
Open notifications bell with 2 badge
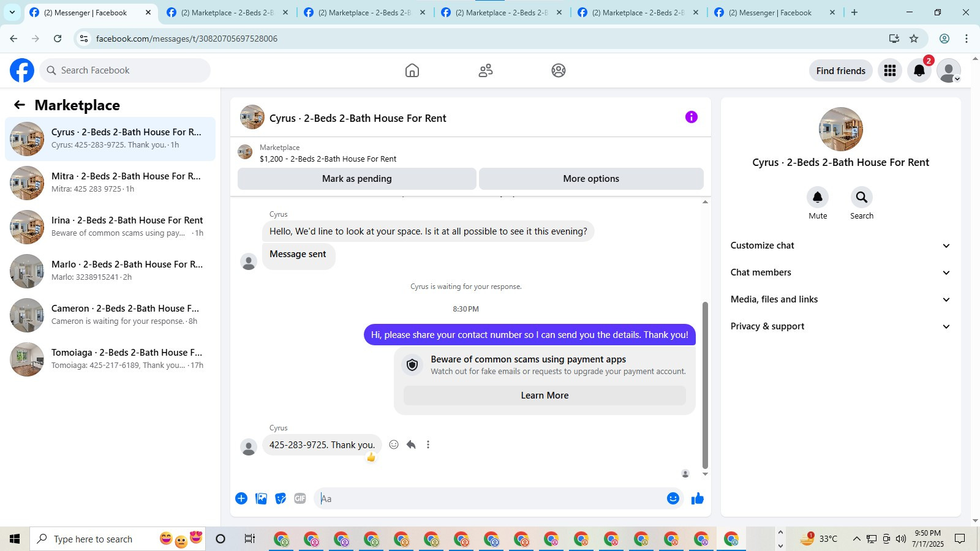click(919, 70)
